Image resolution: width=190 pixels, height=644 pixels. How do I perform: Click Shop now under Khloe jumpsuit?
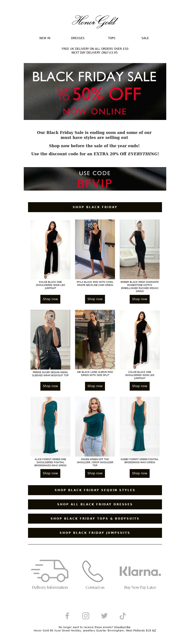point(50,299)
